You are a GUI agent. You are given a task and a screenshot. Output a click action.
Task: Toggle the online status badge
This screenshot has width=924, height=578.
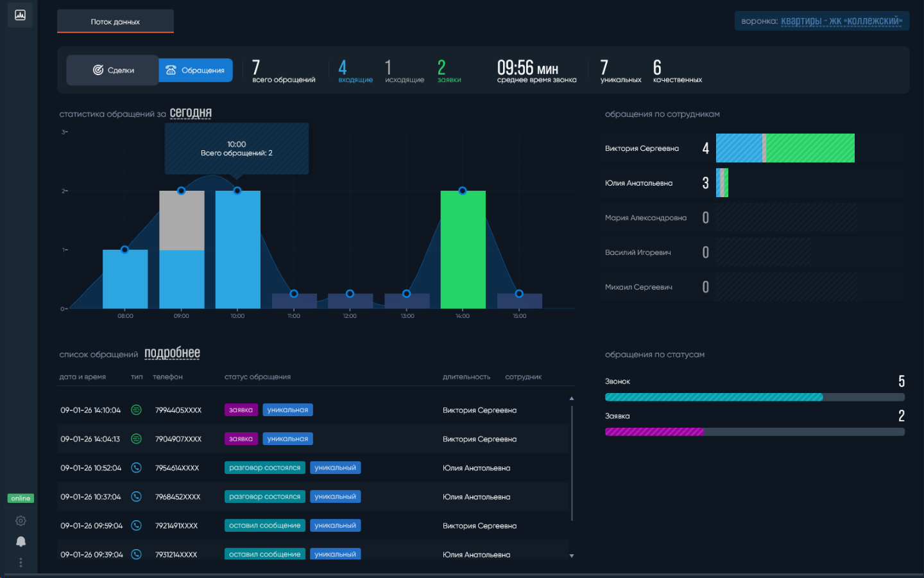21,498
